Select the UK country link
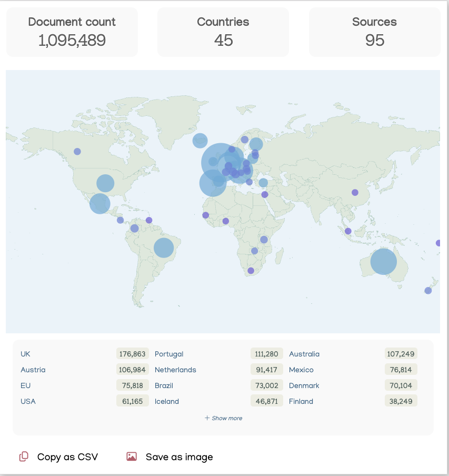This screenshot has height=476, width=449. [x=25, y=354]
